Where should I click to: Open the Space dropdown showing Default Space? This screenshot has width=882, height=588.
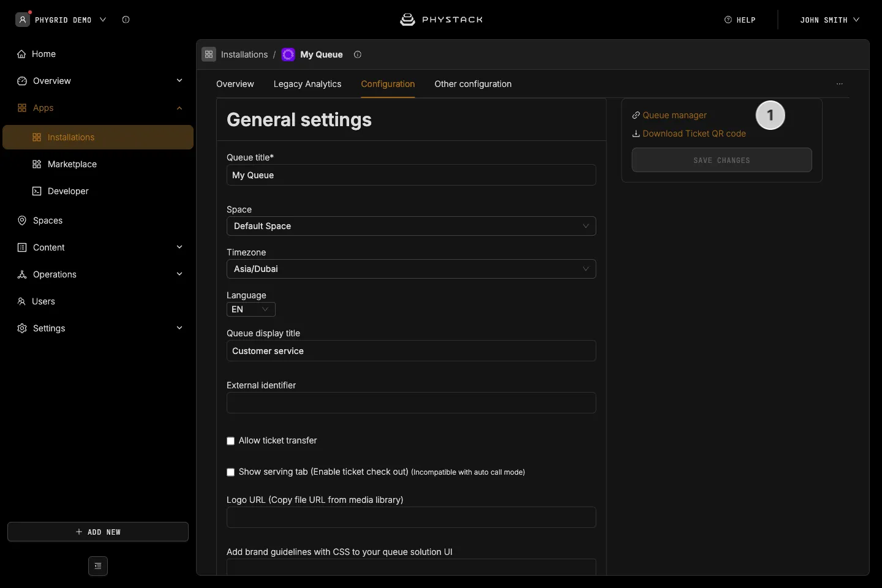coord(411,226)
